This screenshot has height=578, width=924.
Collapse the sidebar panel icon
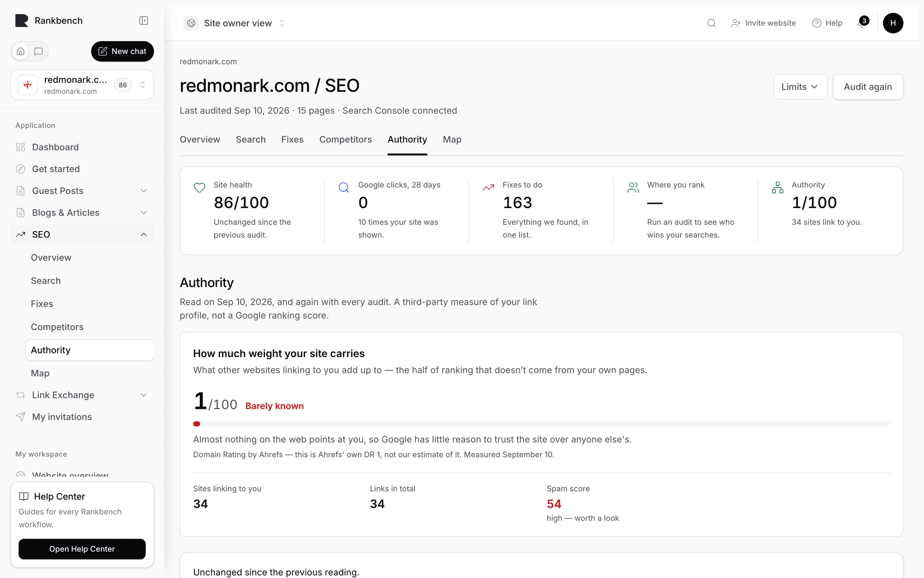pyautogui.click(x=144, y=21)
